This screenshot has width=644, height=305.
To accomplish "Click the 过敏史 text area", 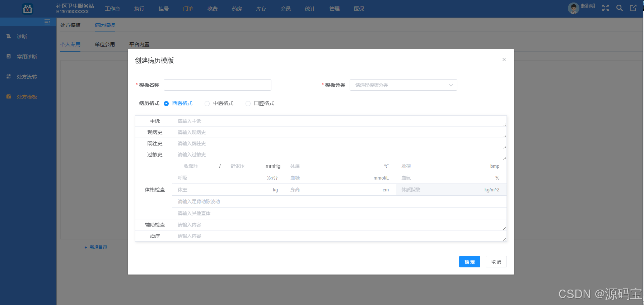I will (x=339, y=154).
